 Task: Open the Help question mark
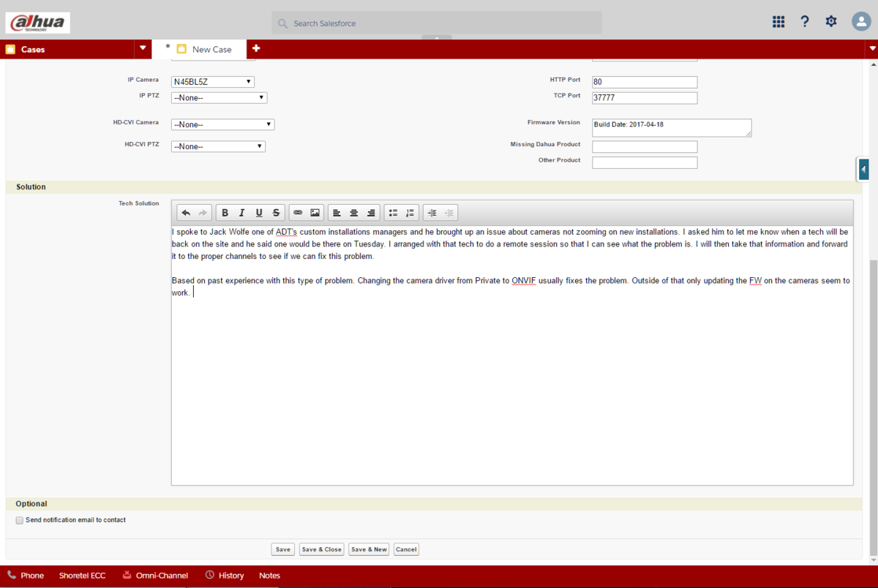tap(805, 22)
